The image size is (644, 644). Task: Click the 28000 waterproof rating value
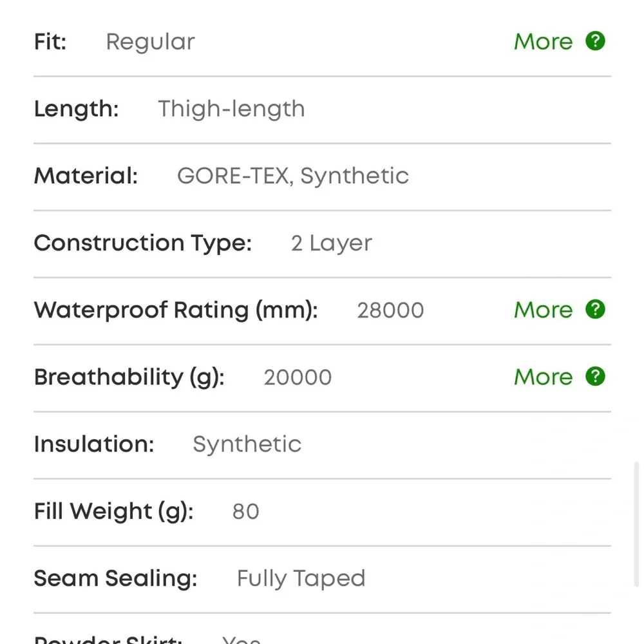pyautogui.click(x=390, y=310)
